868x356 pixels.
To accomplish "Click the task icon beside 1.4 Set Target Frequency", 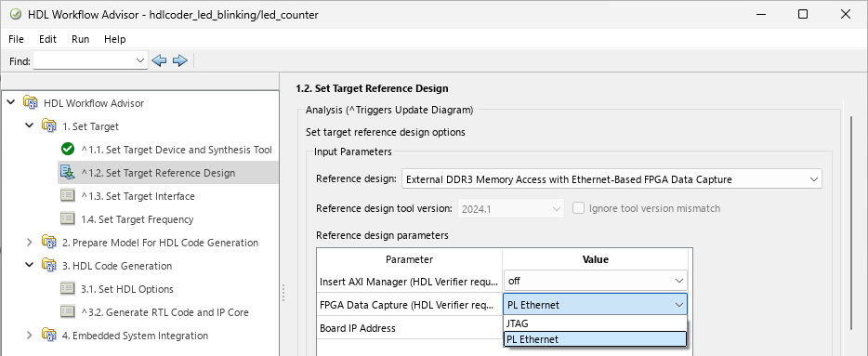I will [68, 219].
